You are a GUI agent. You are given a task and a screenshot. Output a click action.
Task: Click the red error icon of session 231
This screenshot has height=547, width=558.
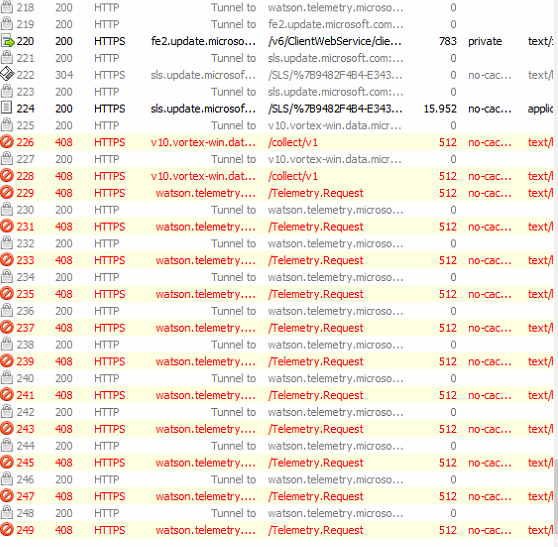[7, 226]
